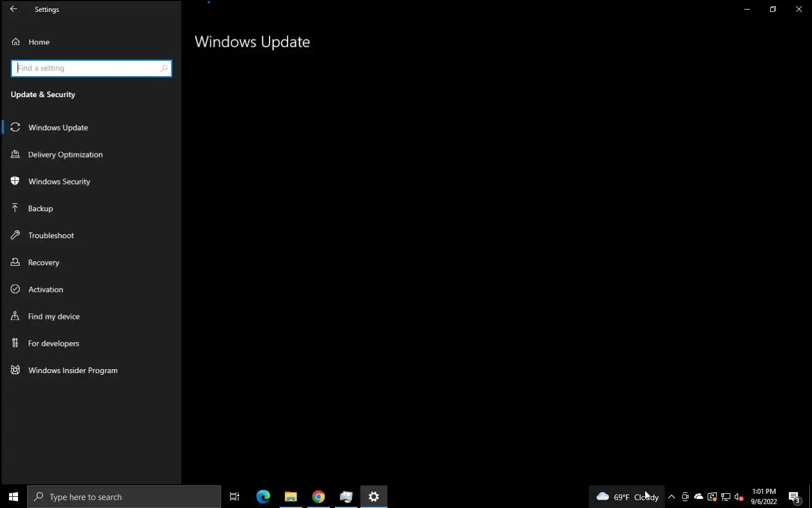812x508 pixels.
Task: Minimize the Settings window
Action: [747, 9]
